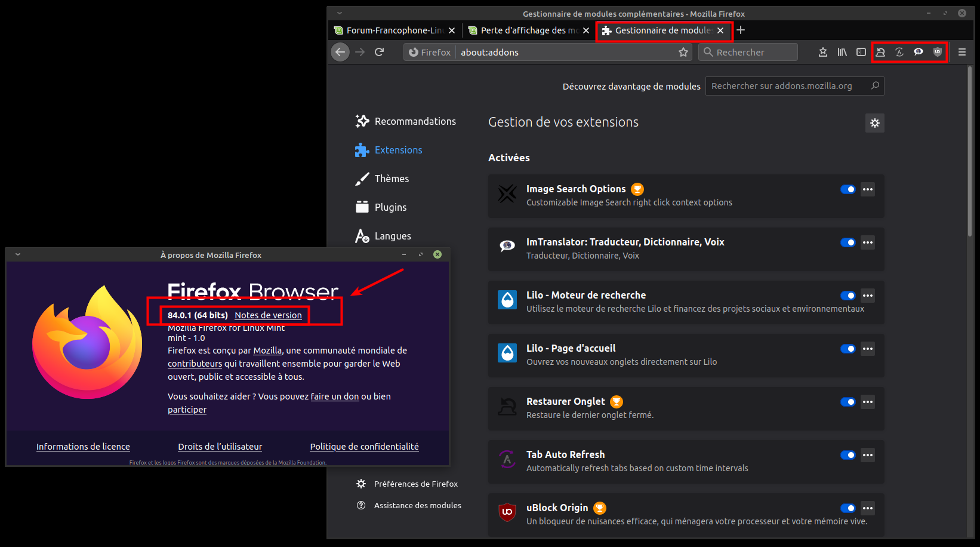This screenshot has width=980, height=547.
Task: Open more options for Image Search Options
Action: (868, 189)
